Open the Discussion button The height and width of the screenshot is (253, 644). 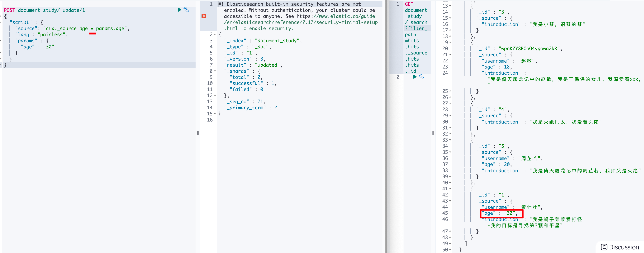point(620,247)
